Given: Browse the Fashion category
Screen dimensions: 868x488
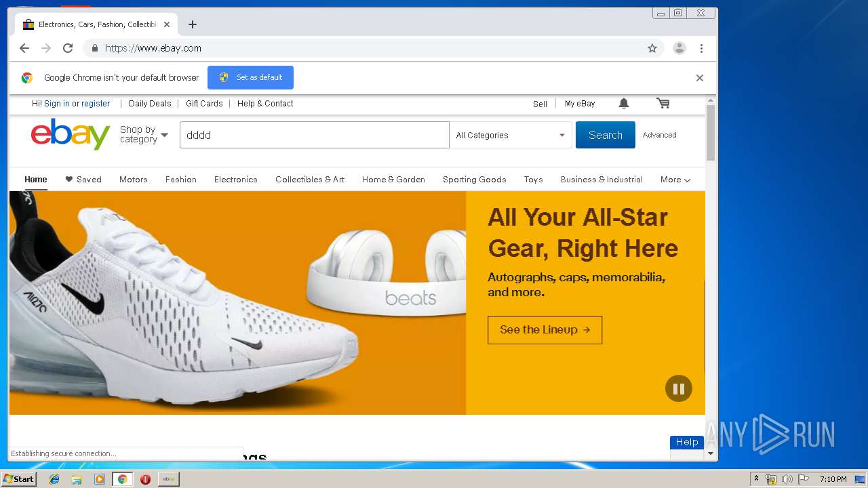Looking at the screenshot, I should [x=181, y=180].
